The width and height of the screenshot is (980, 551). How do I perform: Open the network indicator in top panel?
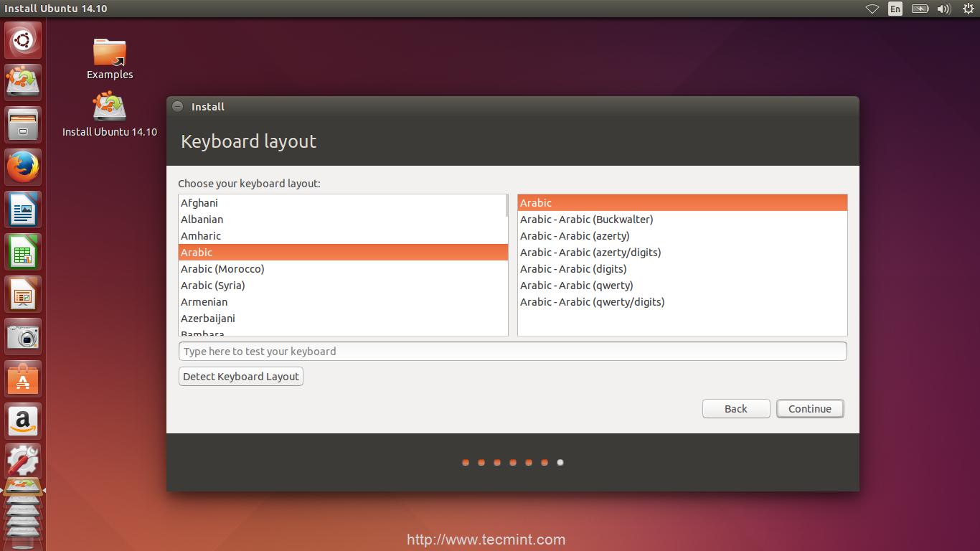point(872,9)
